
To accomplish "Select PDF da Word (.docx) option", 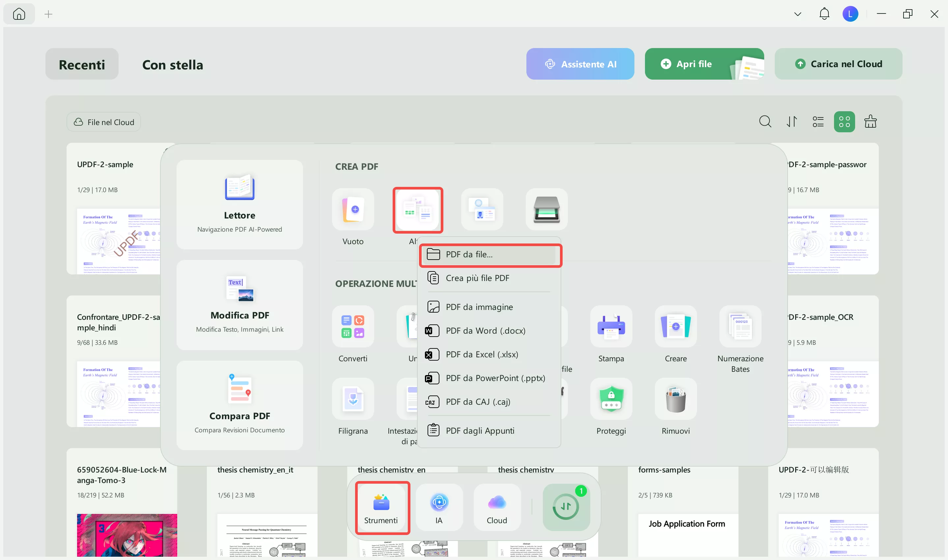I will click(485, 331).
